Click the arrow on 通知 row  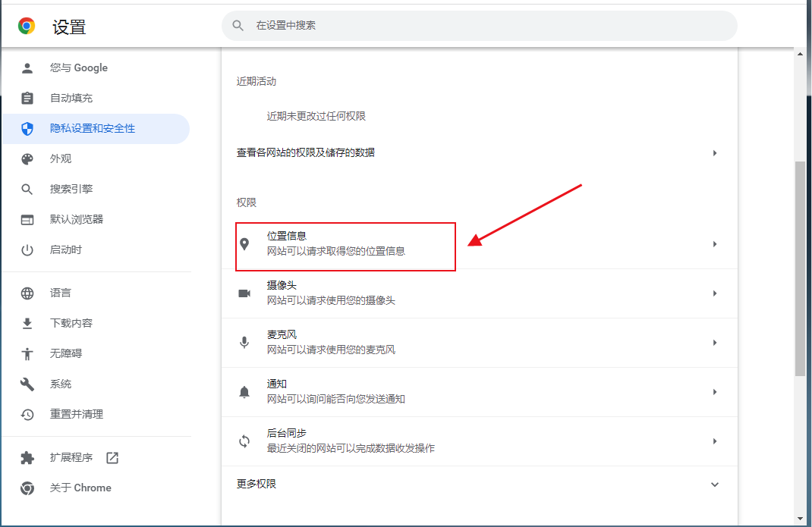(715, 392)
